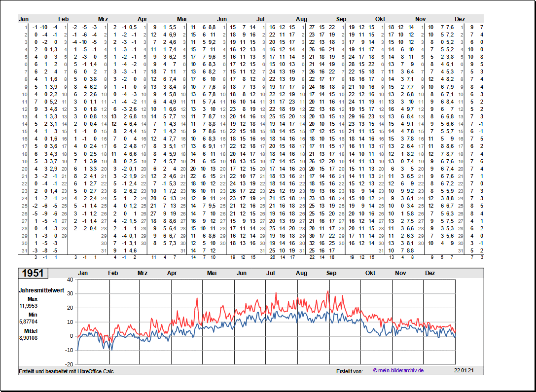This screenshot has width=536, height=392.
Task: Click the Apr label above the chart
Action: [x=172, y=273]
